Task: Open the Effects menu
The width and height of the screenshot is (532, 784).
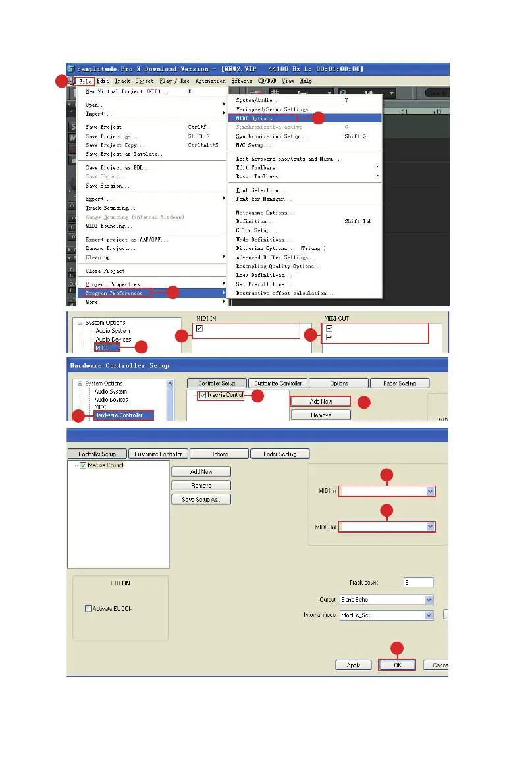Action: pos(242,81)
